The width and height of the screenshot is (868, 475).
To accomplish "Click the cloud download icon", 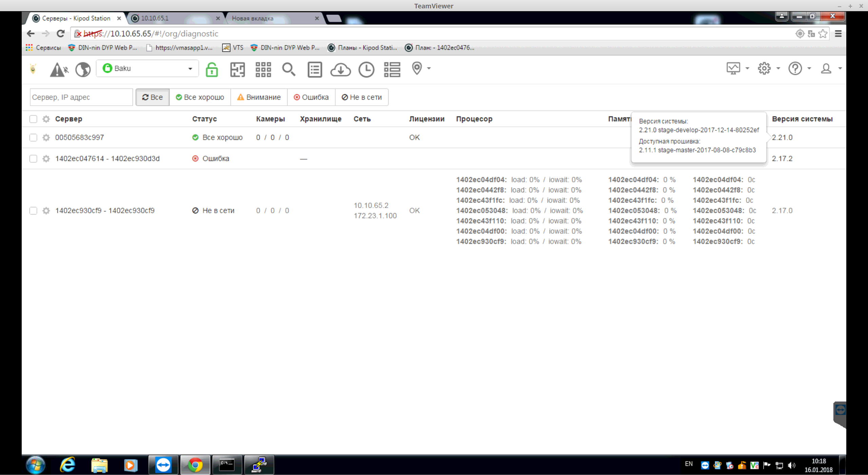I will tap(340, 69).
